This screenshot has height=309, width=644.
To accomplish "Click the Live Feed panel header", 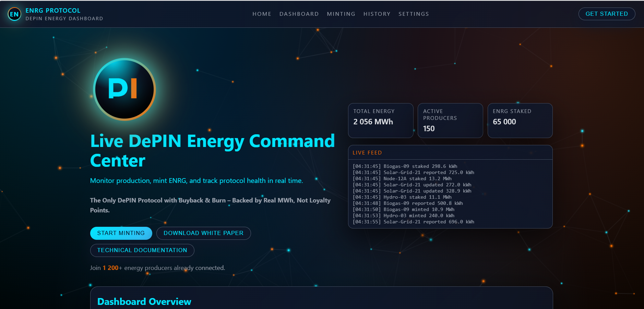I will point(450,153).
